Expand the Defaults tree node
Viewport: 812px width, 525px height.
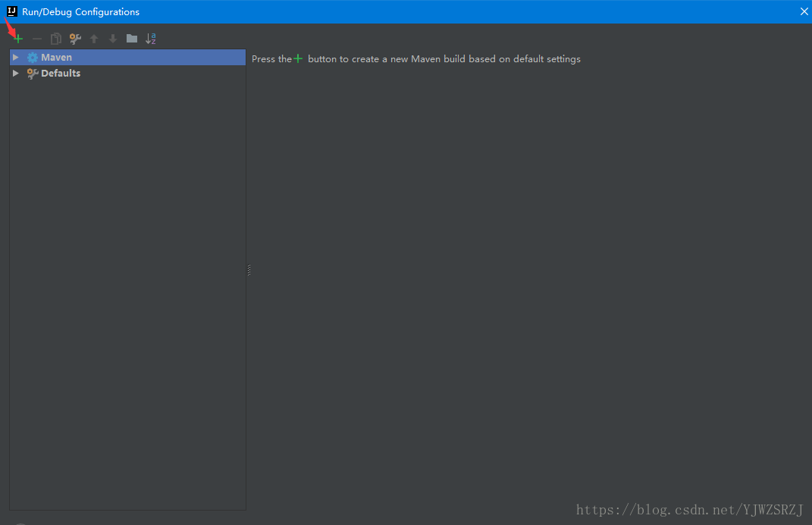[15, 73]
